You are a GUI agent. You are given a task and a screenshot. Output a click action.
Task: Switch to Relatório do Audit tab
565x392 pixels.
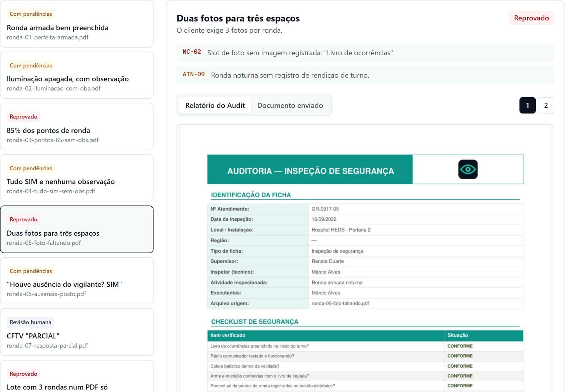(x=215, y=105)
